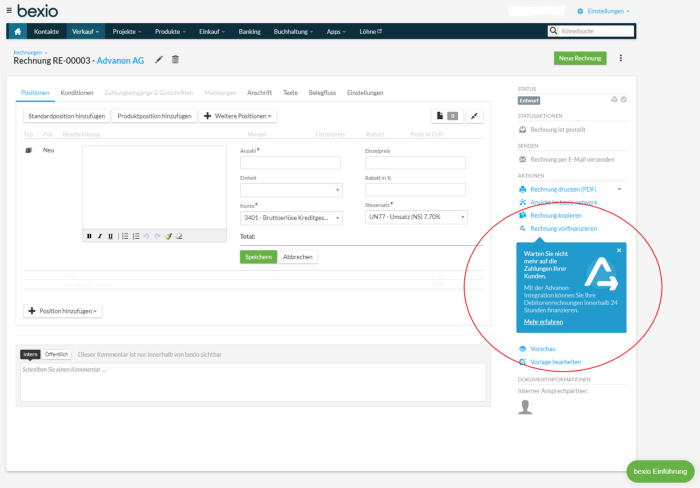The width and height of the screenshot is (700, 488).
Task: Follow the Mehr erfahren link
Action: [543, 322]
